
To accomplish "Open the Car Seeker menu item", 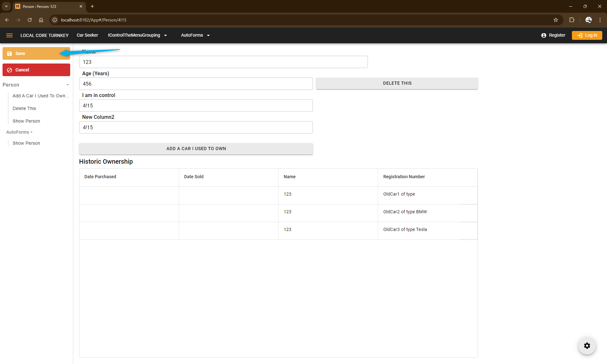I will pyautogui.click(x=87, y=35).
